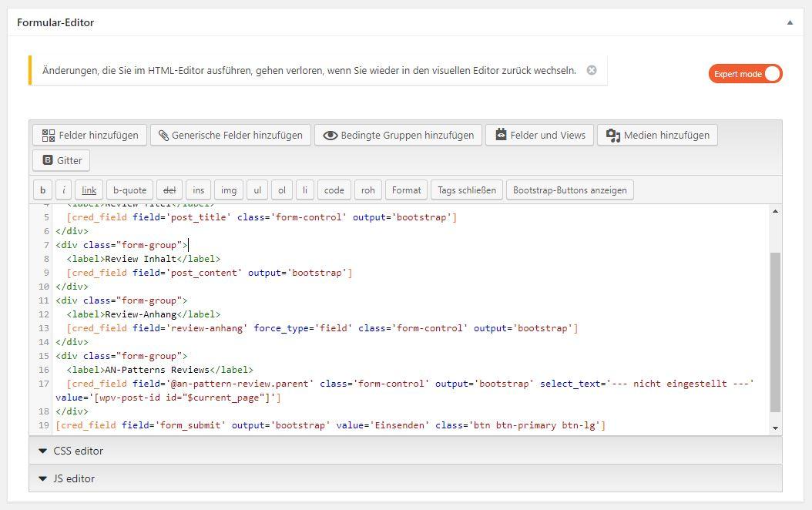The width and height of the screenshot is (812, 510).
Task: Click the code editor scroll up arrow
Action: (775, 211)
